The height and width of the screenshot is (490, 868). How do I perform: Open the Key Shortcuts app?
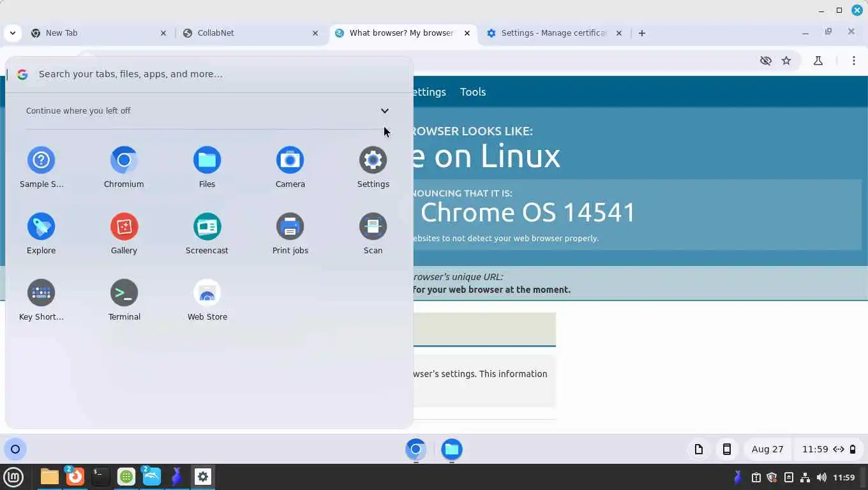click(x=41, y=300)
